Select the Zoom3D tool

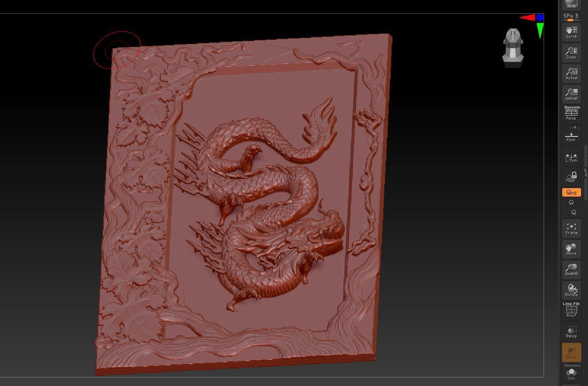pyautogui.click(x=571, y=269)
